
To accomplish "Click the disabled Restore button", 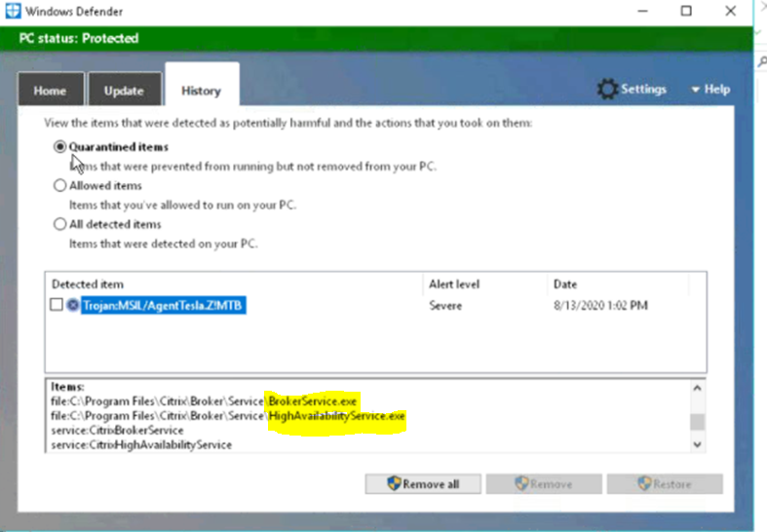I will tap(665, 484).
